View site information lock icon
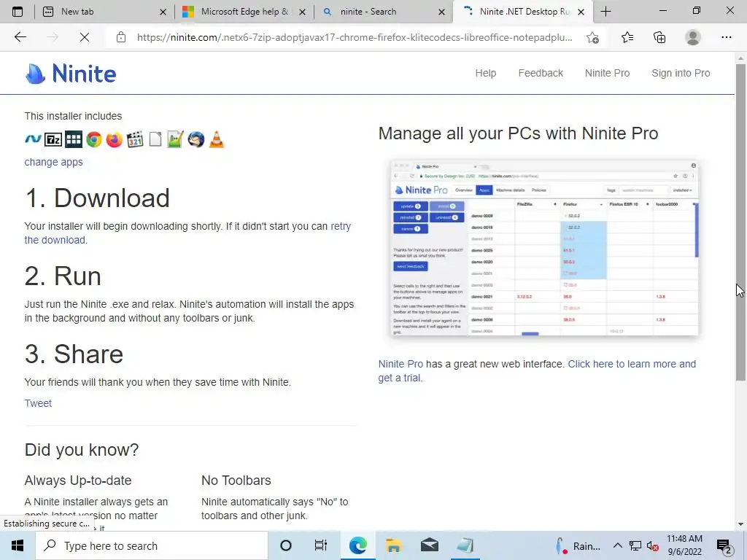 coord(121,37)
